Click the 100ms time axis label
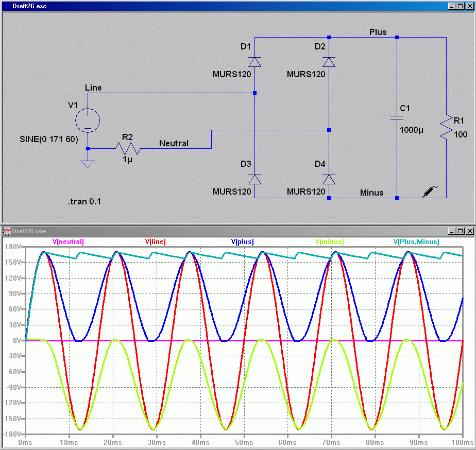The image size is (476, 450). (x=463, y=442)
